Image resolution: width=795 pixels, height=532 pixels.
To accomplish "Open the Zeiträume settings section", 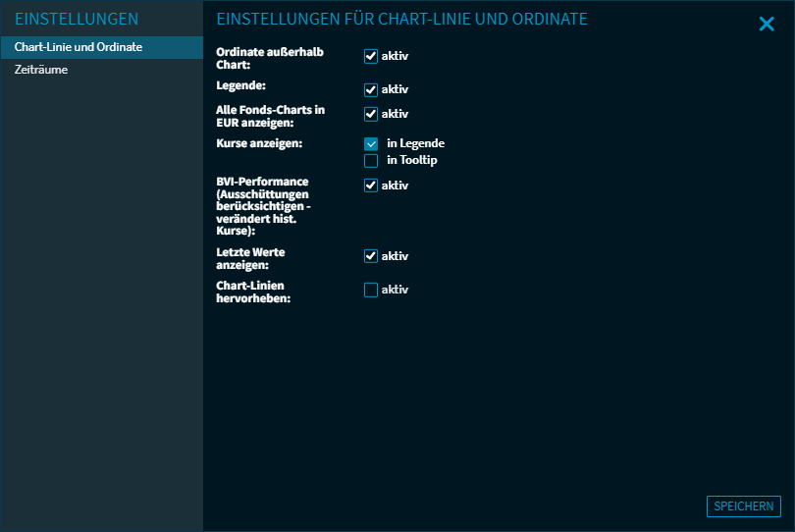I will [41, 71].
